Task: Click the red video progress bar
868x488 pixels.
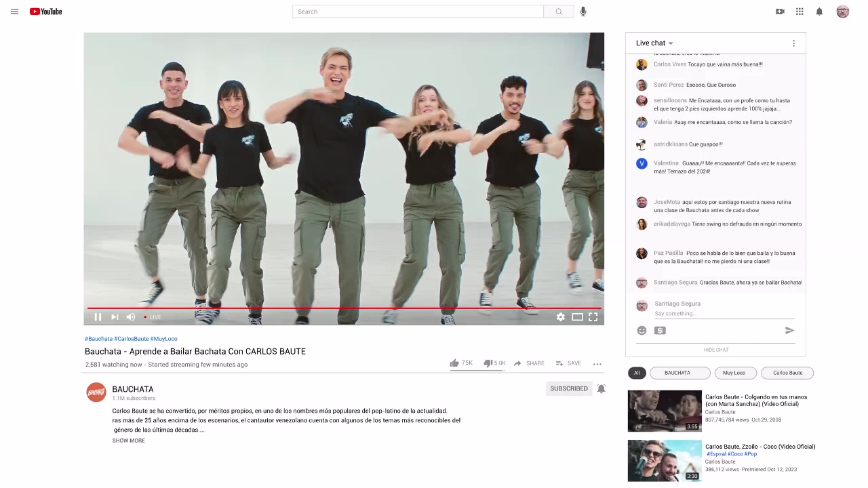Action: coord(344,308)
